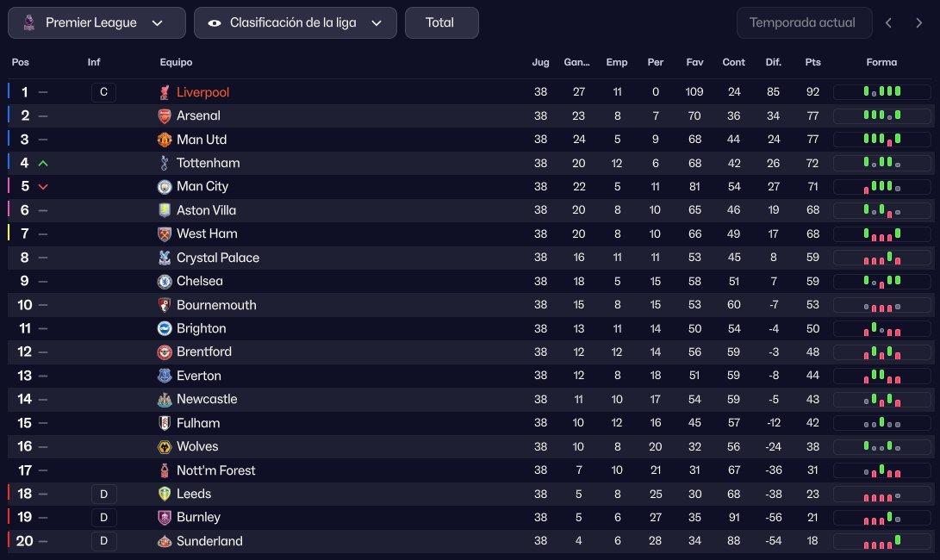Click the Total filter button

(440, 23)
